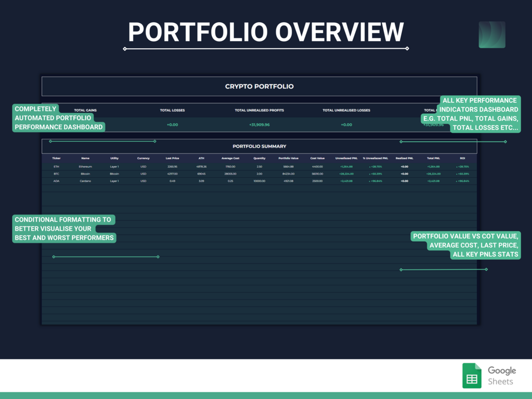Click the +28,224.00 Unrealized PNL cell

pyautogui.click(x=346, y=174)
